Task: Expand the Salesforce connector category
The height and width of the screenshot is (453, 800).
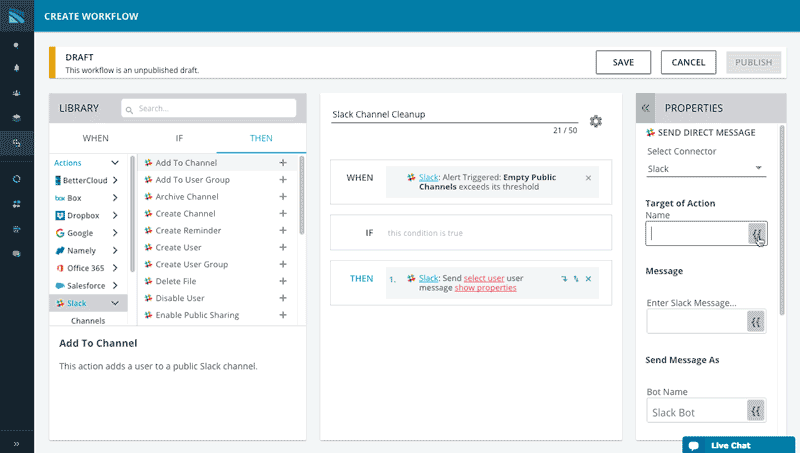Action: tap(115, 286)
